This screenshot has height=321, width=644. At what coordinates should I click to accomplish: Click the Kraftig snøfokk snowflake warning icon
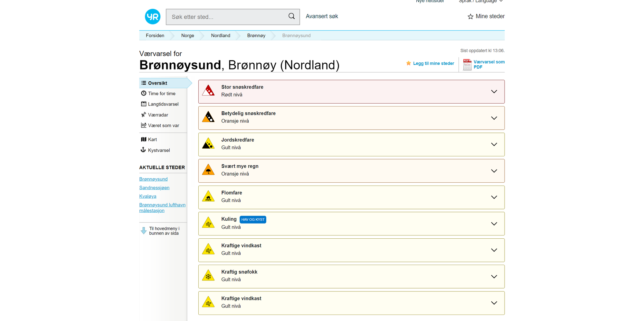208,276
